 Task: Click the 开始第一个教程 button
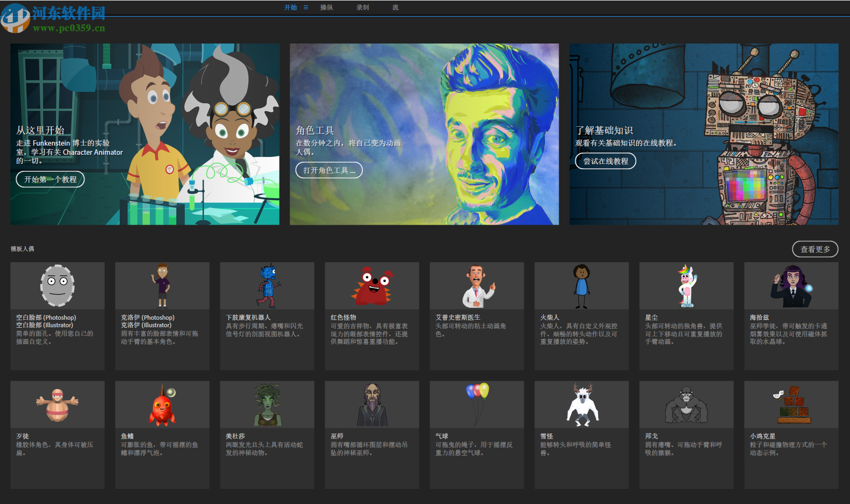50,179
